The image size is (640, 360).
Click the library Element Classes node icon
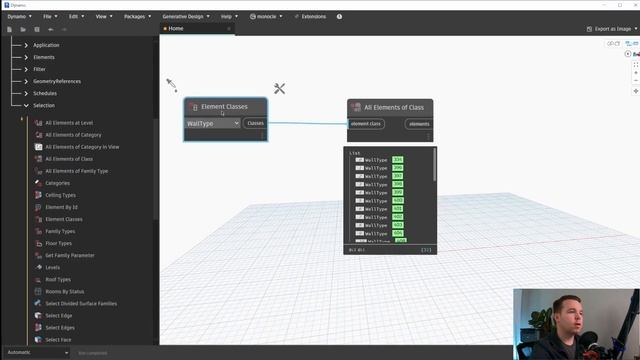pos(38,219)
